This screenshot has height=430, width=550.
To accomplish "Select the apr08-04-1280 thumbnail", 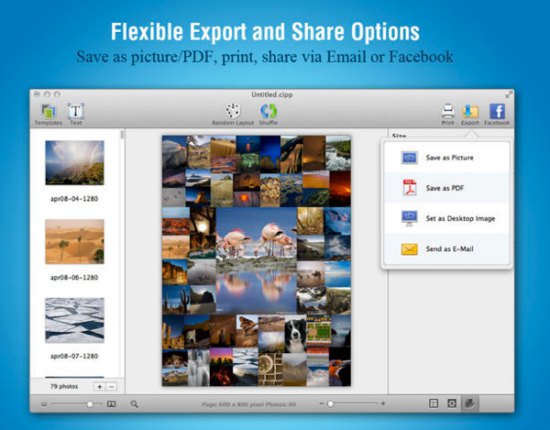I will coord(75,162).
